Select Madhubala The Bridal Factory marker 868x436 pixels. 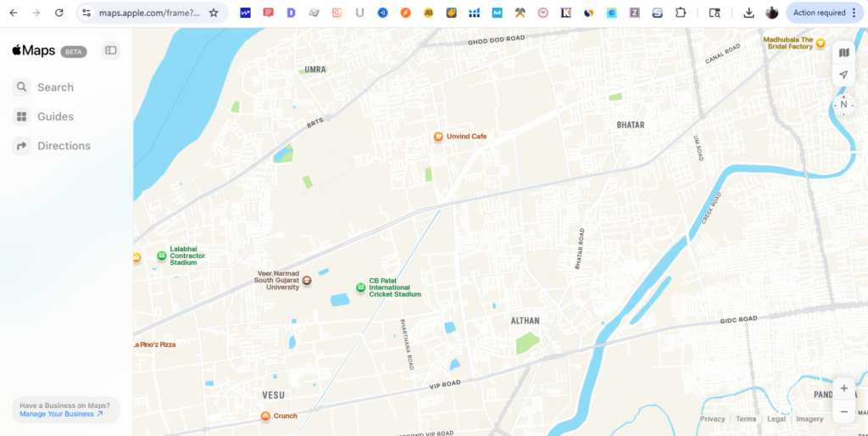point(821,42)
